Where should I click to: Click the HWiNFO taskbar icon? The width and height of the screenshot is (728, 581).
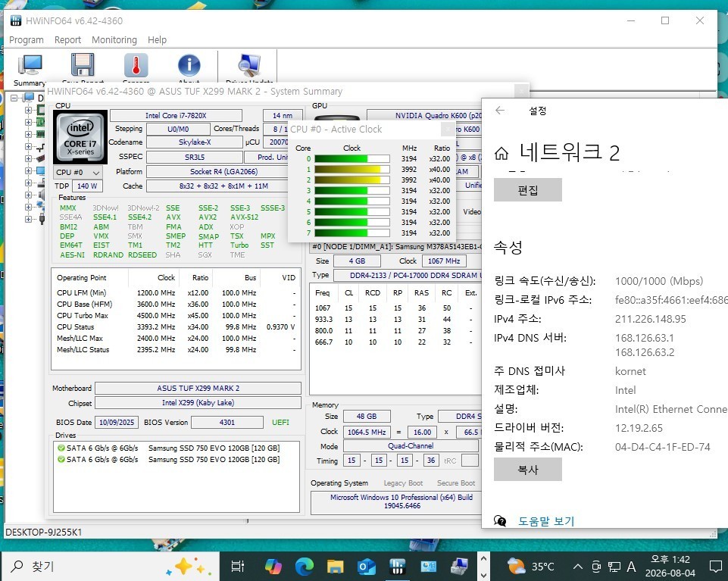[397, 566]
